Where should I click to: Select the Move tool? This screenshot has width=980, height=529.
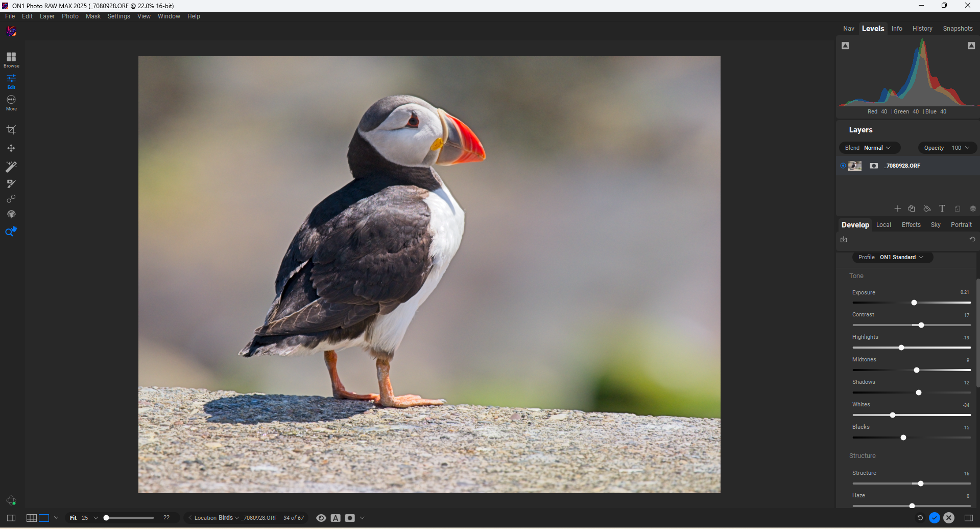(x=11, y=148)
